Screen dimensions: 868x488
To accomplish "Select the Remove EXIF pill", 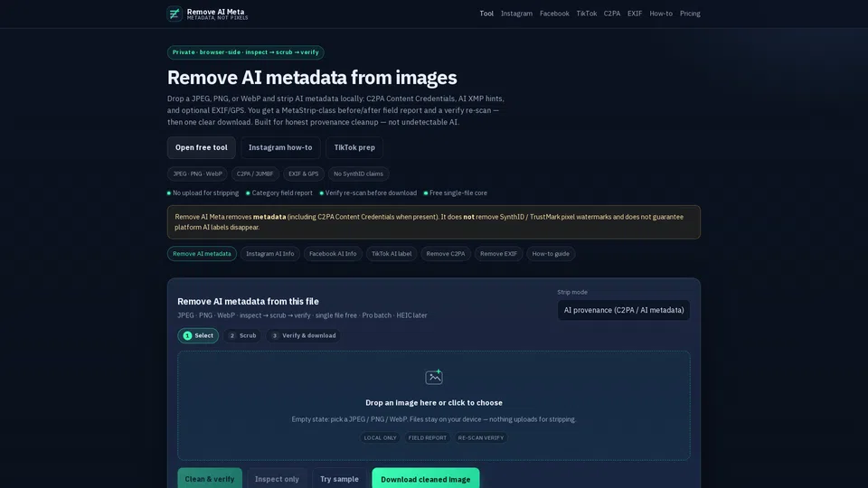I will (498, 254).
